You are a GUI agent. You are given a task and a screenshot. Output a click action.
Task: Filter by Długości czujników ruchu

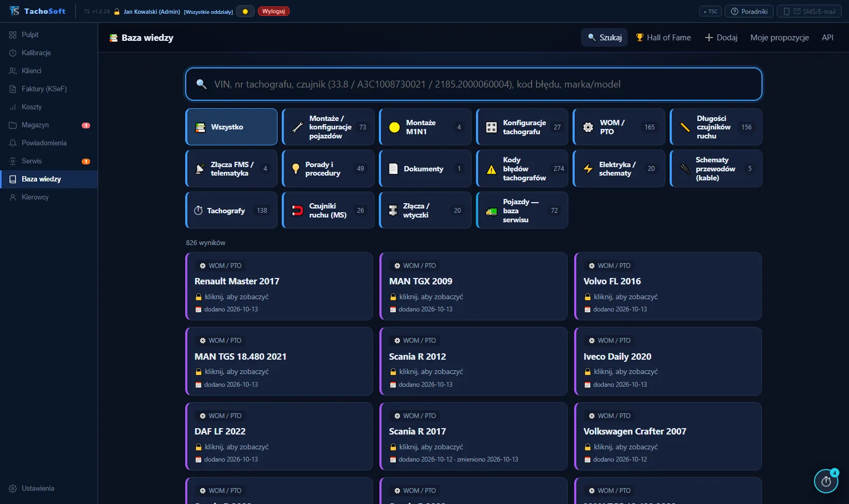(716, 127)
